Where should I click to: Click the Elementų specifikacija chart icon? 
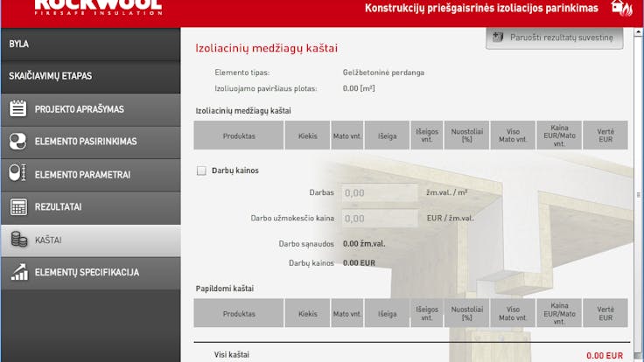[19, 272]
